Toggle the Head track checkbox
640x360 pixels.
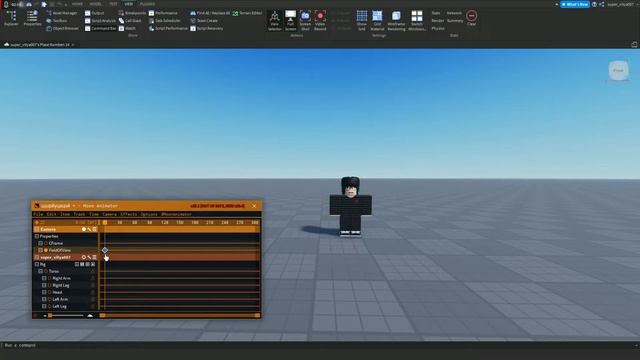pyautogui.click(x=44, y=292)
